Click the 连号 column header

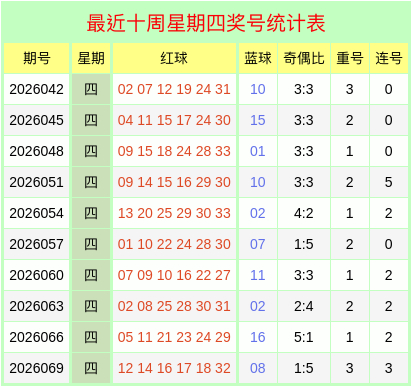click(389, 58)
